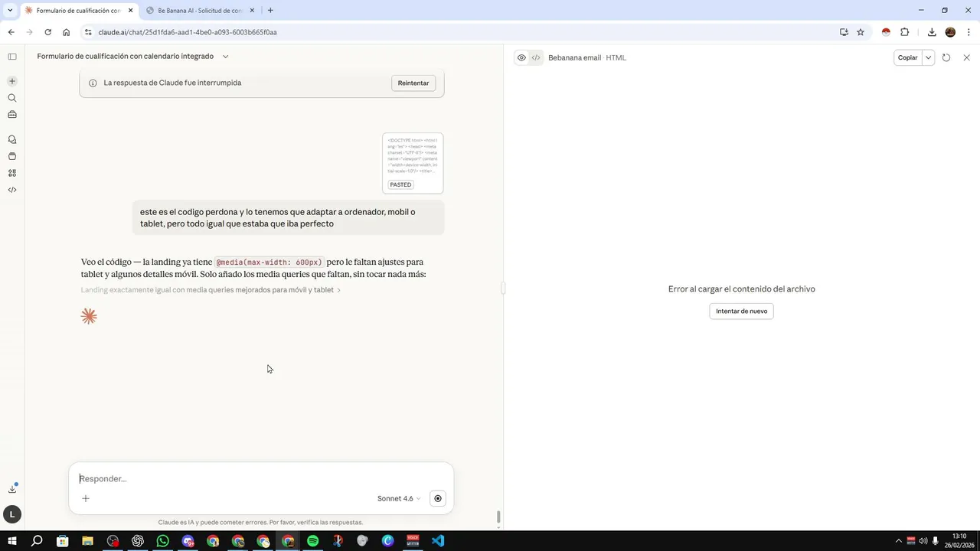Click the Reintentar button

pos(413,83)
